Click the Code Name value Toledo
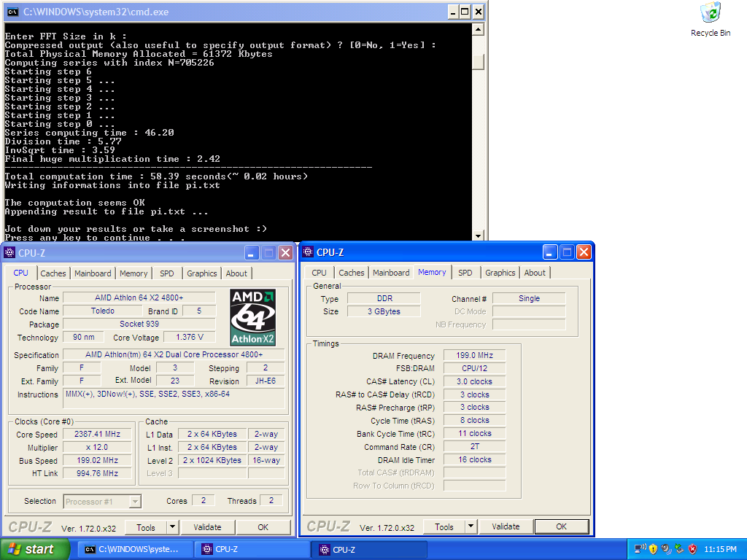The width and height of the screenshot is (747, 560). coord(103,311)
